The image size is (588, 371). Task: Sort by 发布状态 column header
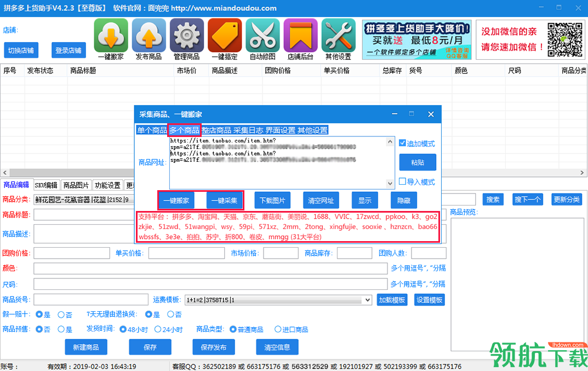(40, 71)
